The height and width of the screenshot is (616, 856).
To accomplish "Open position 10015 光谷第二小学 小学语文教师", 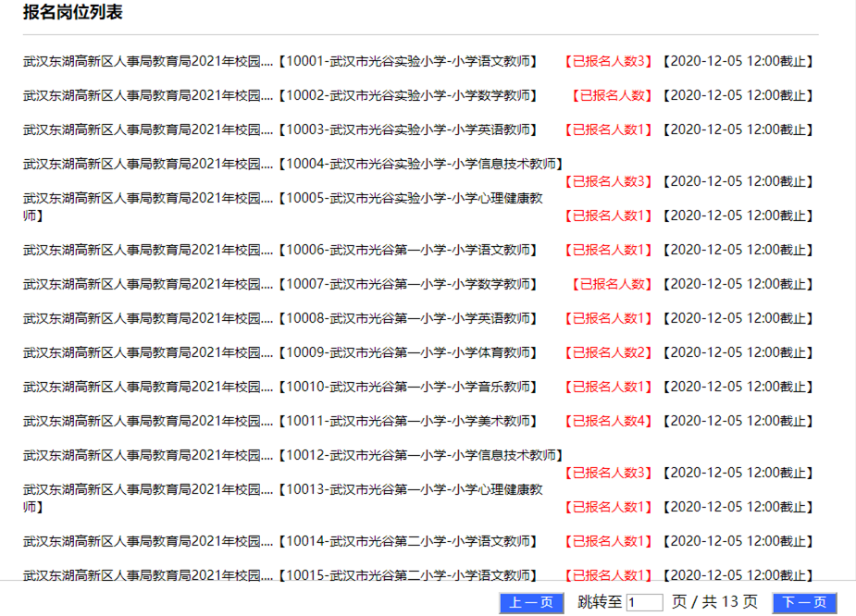I will pos(408,575).
